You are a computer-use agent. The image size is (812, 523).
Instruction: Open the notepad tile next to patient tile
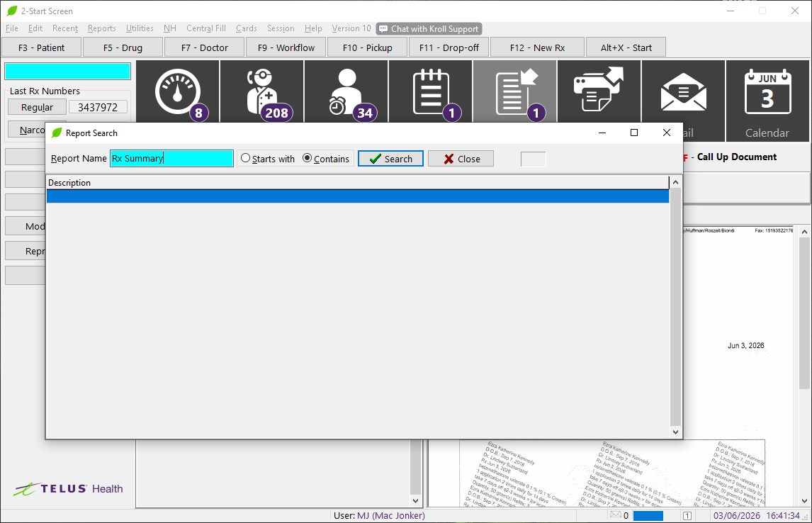point(431,91)
